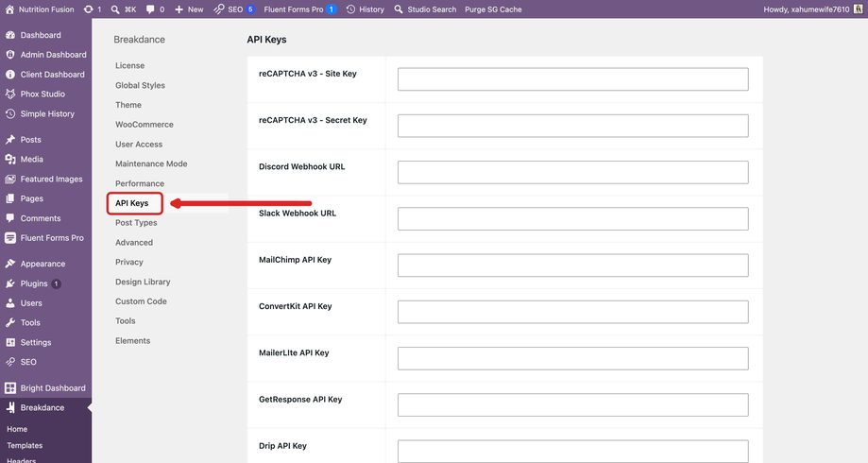Click the Tools wrench icon
Screen dimensions: 868x463
click(10, 322)
